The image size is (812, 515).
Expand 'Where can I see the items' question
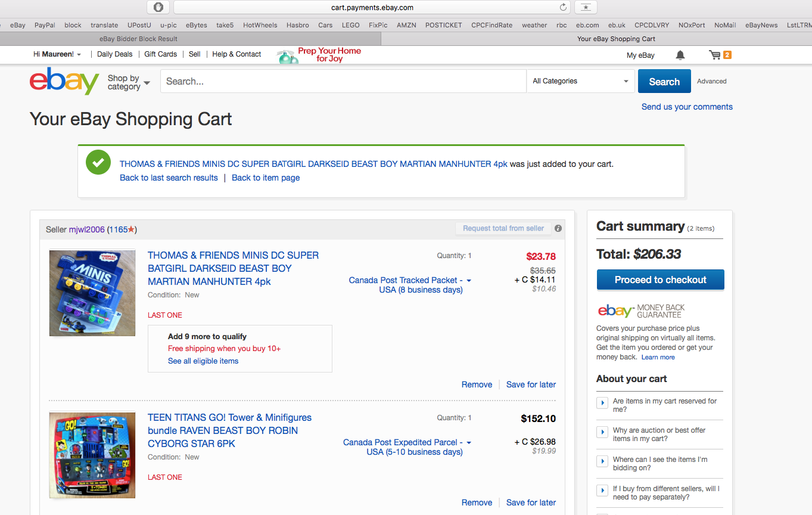[x=602, y=462]
